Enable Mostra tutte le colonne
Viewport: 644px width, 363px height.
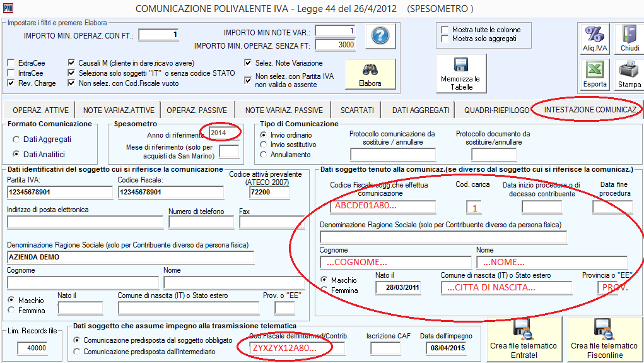(445, 30)
